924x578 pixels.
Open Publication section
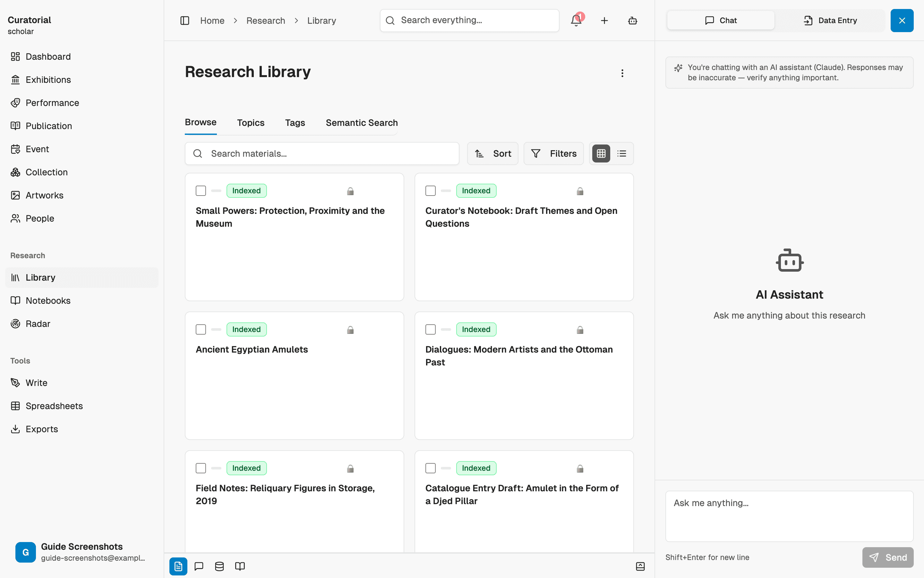[x=82, y=126]
